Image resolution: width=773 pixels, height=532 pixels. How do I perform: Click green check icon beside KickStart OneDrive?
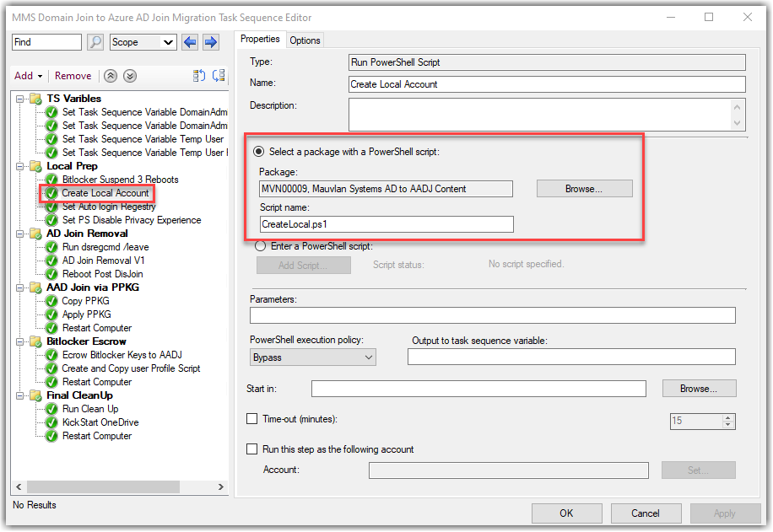(51, 422)
